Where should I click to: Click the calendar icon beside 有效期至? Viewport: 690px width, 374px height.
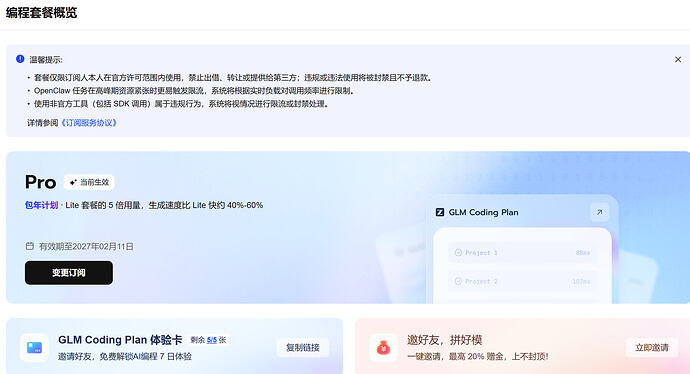click(x=29, y=246)
